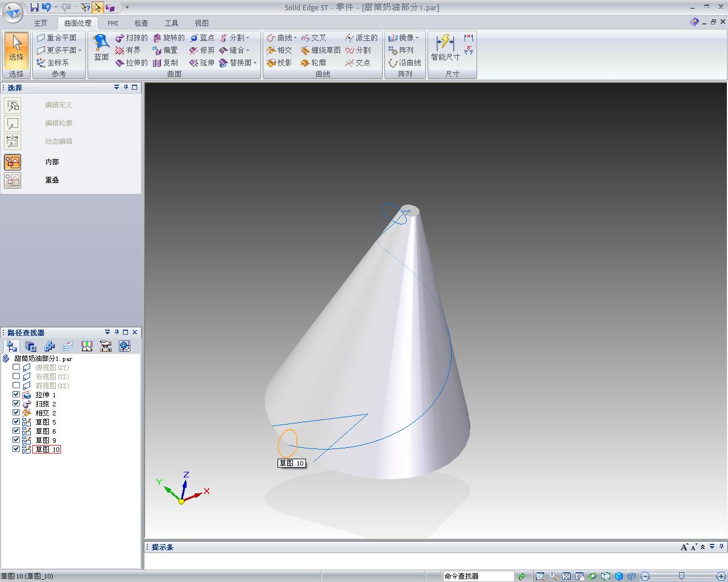Image resolution: width=728 pixels, height=582 pixels.
Task: Uncheck the 扫掠 2 feature checkbox
Action: 16,404
